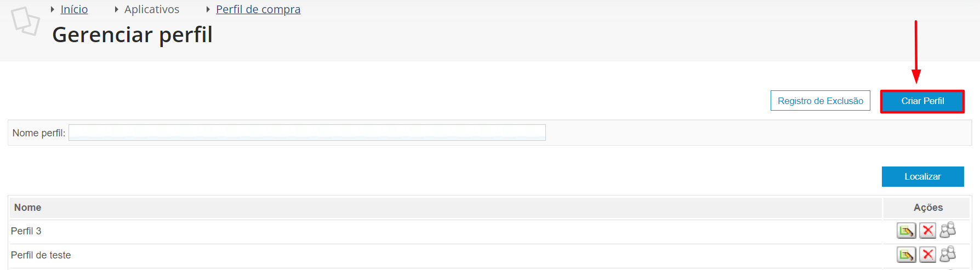Screen dimensions: 980x270
Task: Select the Perfil 3 row name
Action: click(26, 231)
